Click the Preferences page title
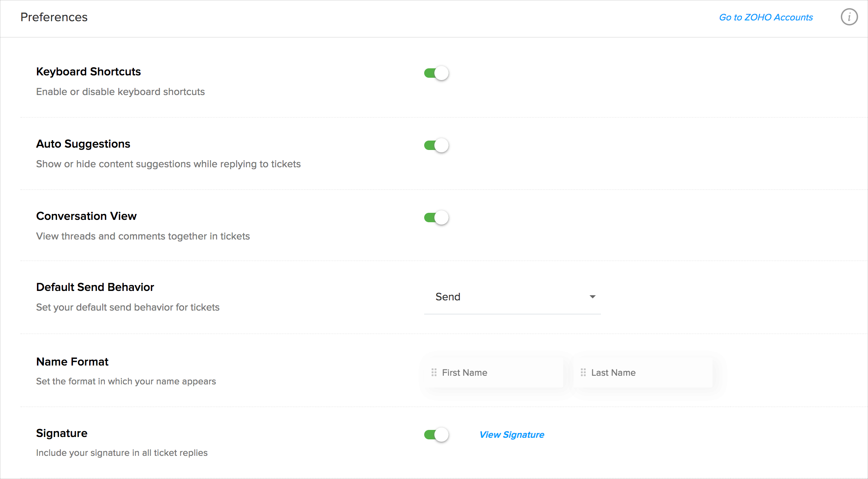 pos(54,17)
